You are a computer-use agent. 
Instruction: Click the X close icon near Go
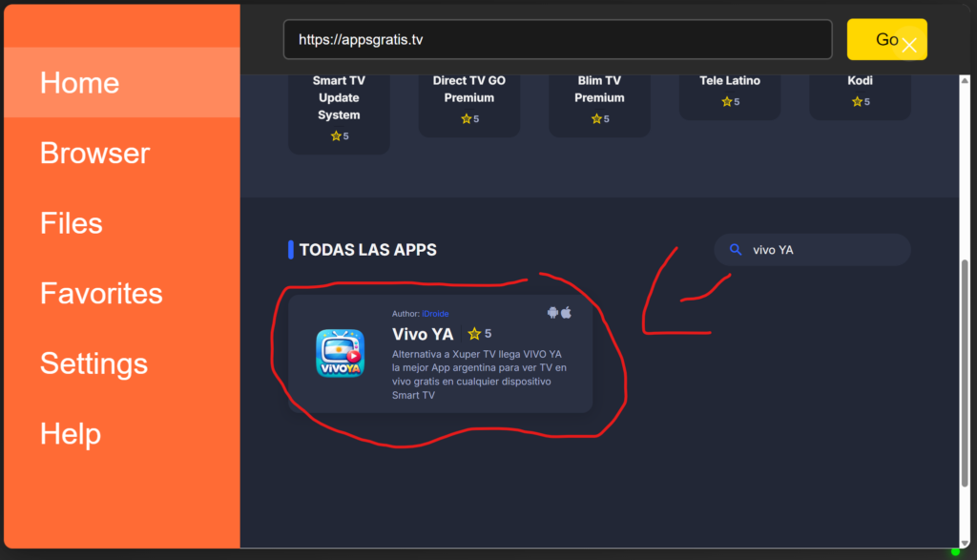pyautogui.click(x=909, y=45)
